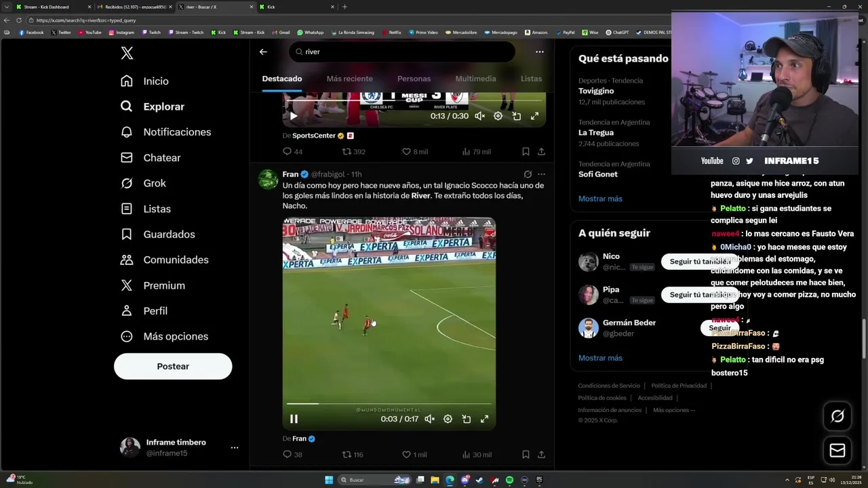This screenshot has width=868, height=488.
Task: Open Grok floating button
Action: point(837,416)
